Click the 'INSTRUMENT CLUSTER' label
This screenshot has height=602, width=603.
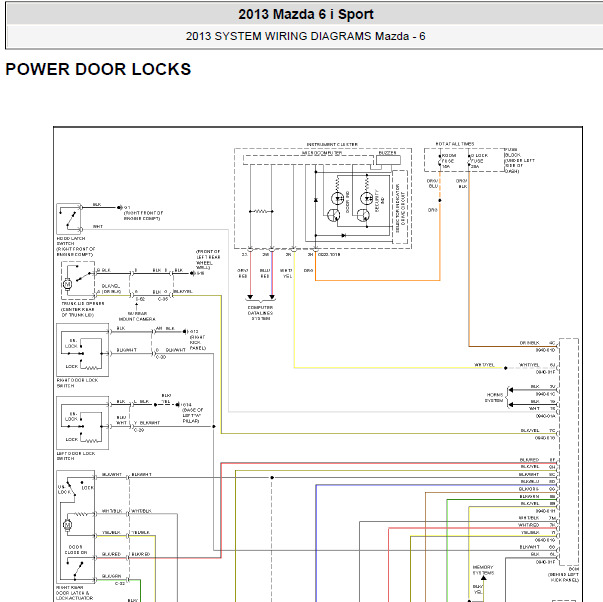(x=332, y=144)
